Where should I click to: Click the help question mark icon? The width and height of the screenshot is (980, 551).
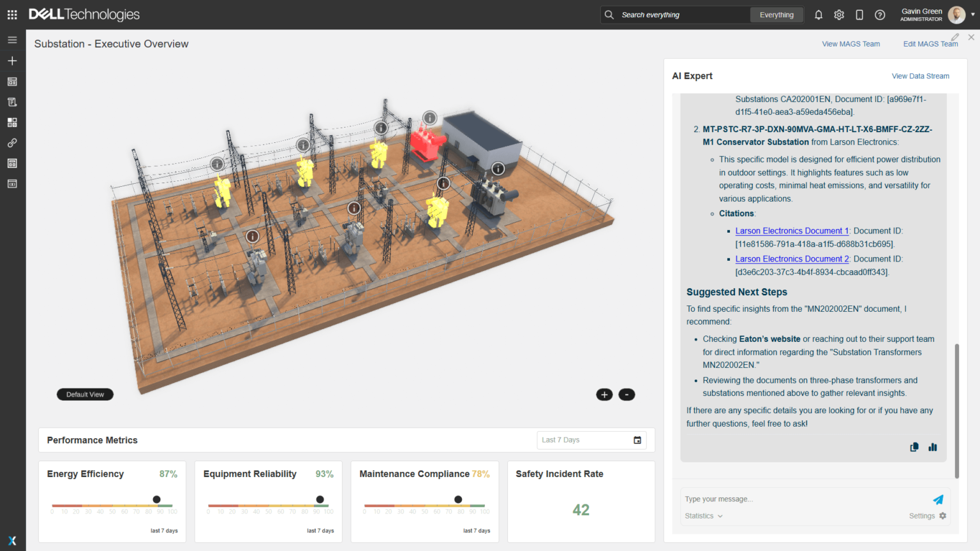coord(880,15)
